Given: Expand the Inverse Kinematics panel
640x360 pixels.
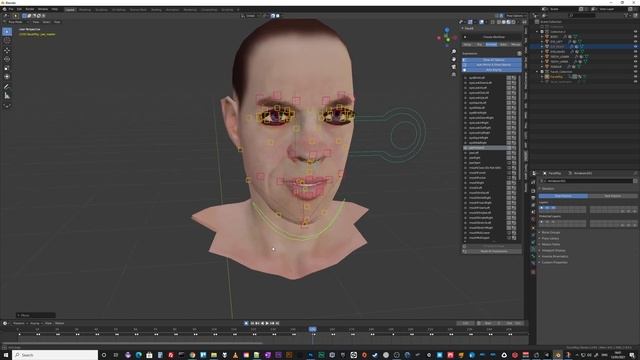Looking at the screenshot, I should 554,256.
